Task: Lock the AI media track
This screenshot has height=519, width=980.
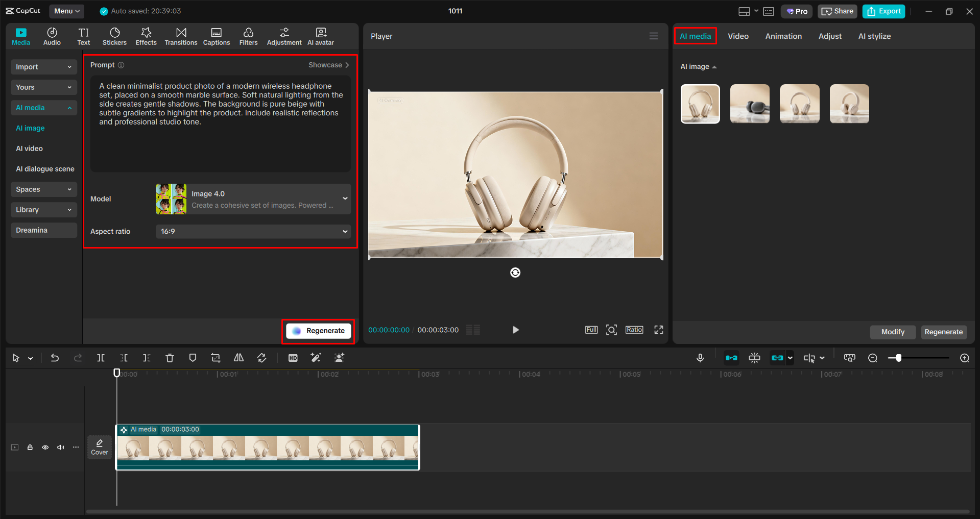Action: pyautogui.click(x=30, y=447)
